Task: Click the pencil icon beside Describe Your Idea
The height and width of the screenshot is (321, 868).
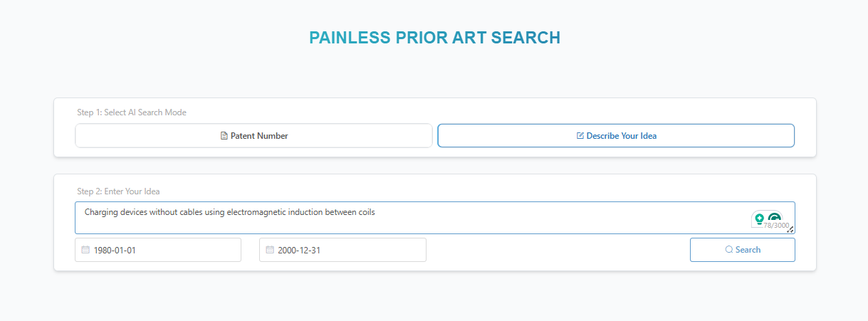Action: (580, 136)
